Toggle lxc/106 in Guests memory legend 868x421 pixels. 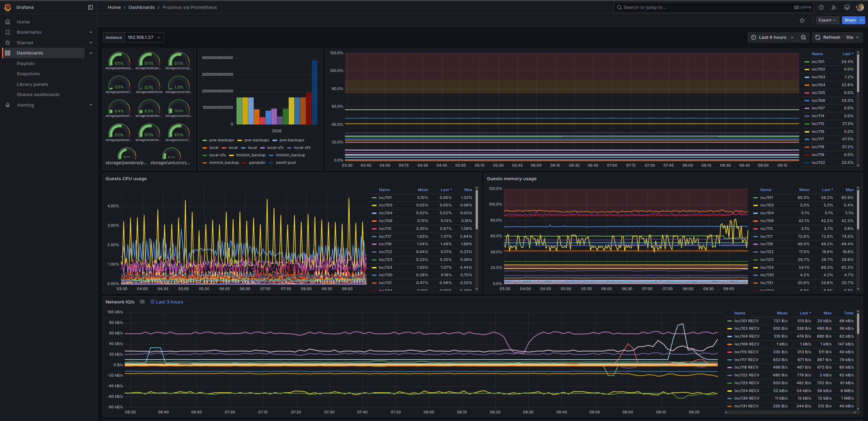(767, 221)
